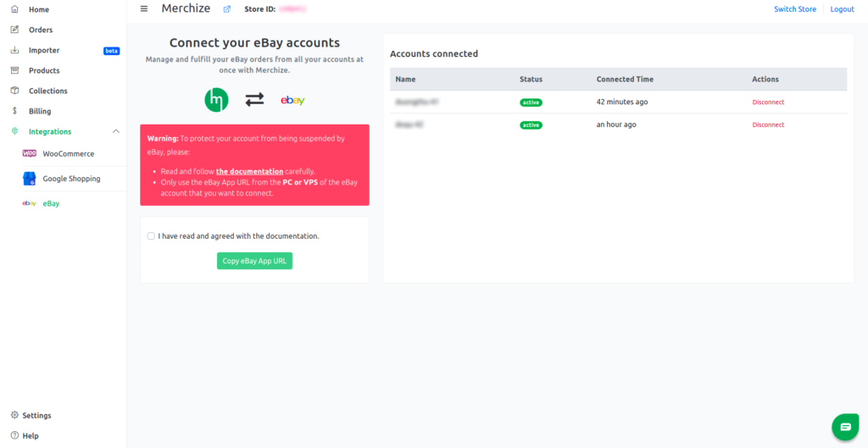Toggle the hamburger menu icon
The height and width of the screenshot is (448, 868).
pyautogui.click(x=144, y=8)
